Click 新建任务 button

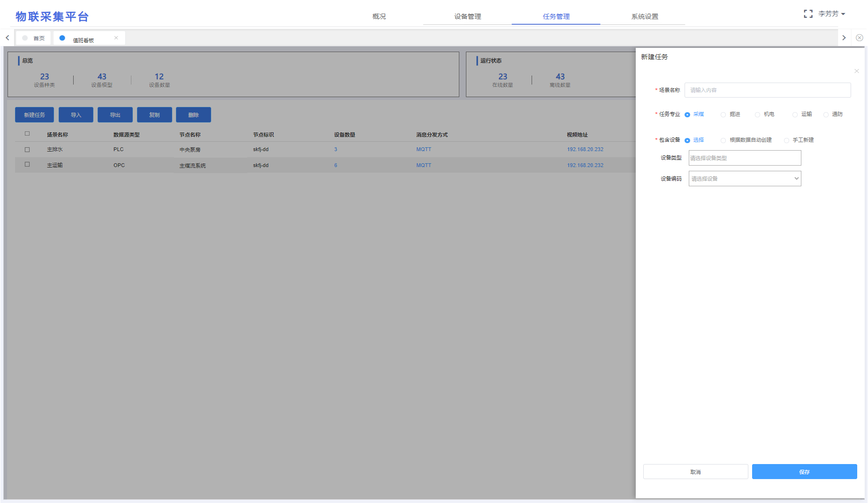(x=34, y=115)
